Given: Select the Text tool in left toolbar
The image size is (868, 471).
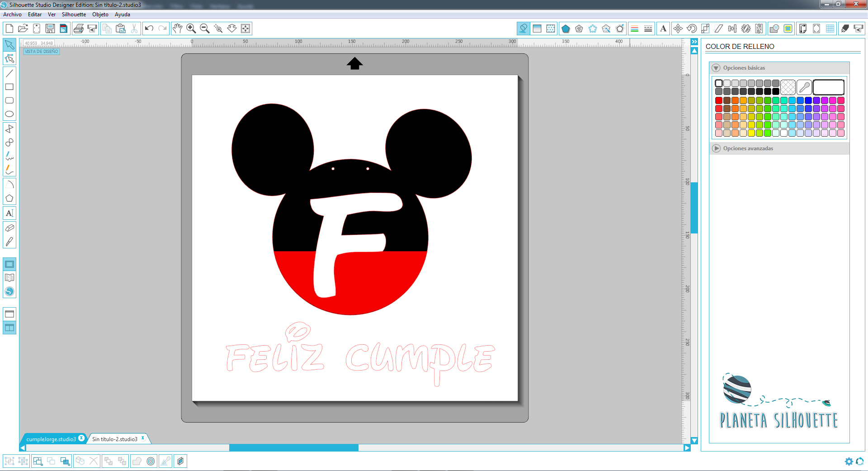Looking at the screenshot, I should 9,213.
